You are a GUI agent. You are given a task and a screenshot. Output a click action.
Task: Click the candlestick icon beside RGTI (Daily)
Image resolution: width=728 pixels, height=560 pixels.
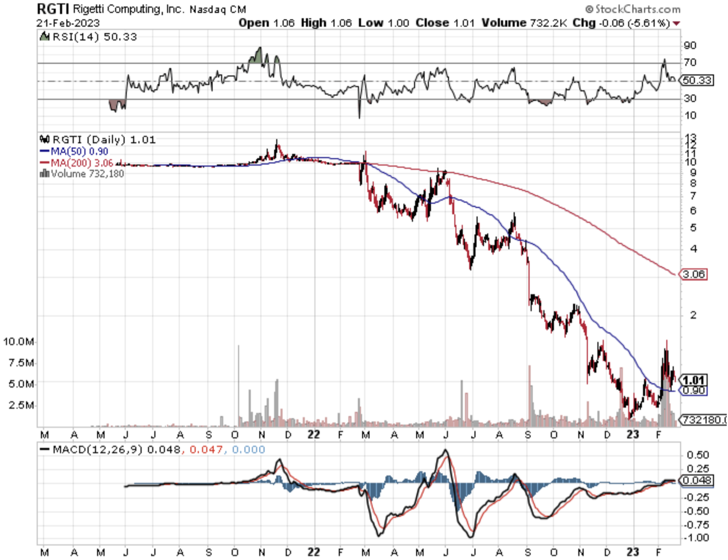pos(45,139)
